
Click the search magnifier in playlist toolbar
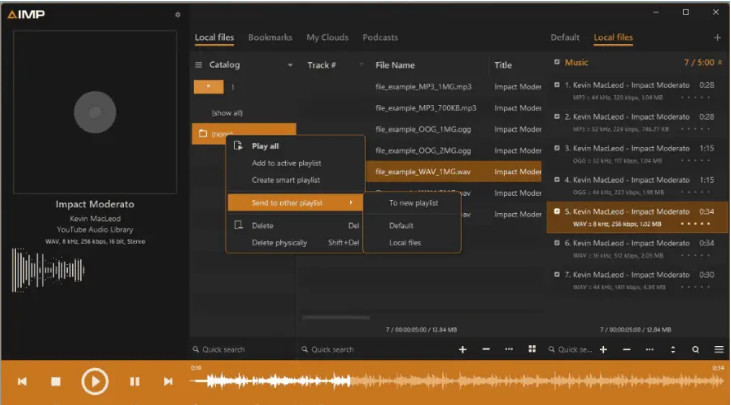[x=696, y=350]
